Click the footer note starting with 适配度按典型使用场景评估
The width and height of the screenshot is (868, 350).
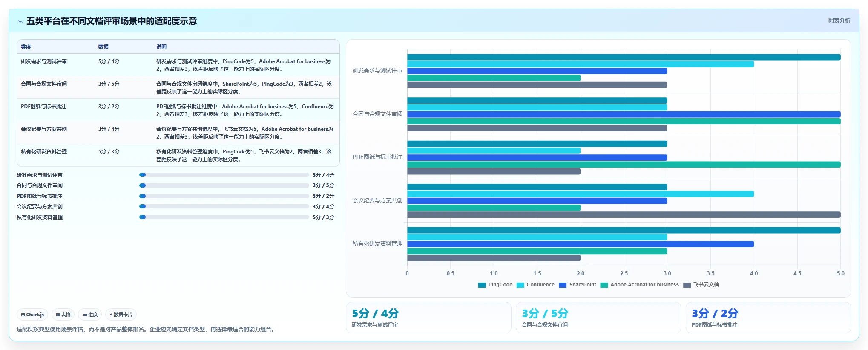pos(147,330)
